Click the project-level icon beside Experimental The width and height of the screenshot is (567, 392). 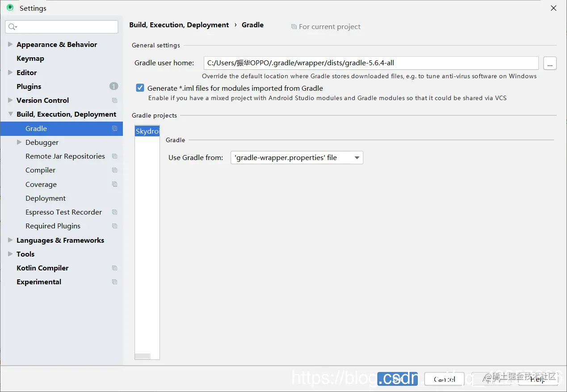(x=114, y=282)
